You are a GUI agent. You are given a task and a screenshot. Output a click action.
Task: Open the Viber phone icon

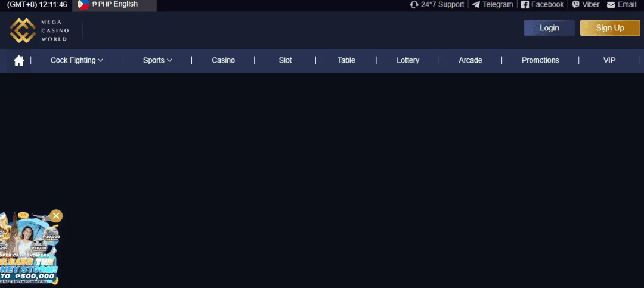(576, 5)
